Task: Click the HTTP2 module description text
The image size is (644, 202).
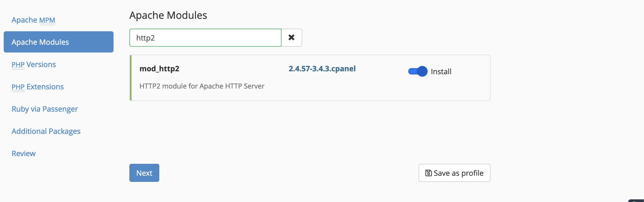Action: (x=202, y=86)
